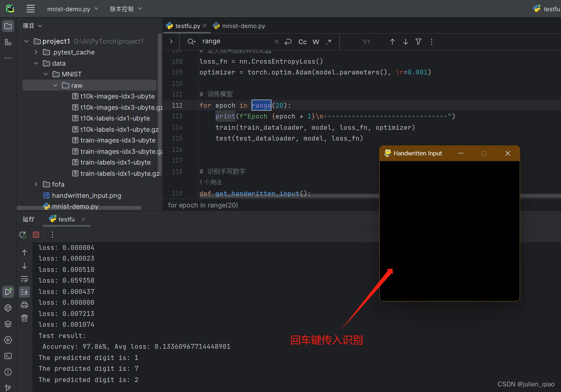Toggle soft-wrap in run console
The height and width of the screenshot is (392, 561).
[x=24, y=279]
